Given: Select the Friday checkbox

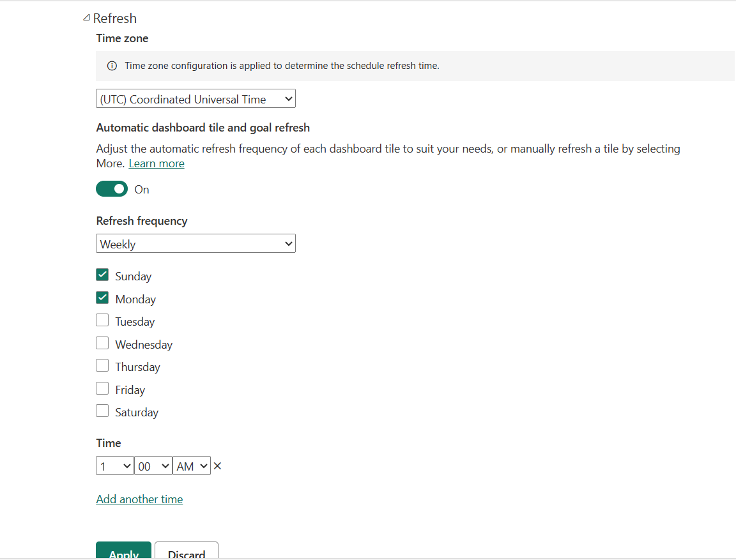Looking at the screenshot, I should [x=102, y=389].
